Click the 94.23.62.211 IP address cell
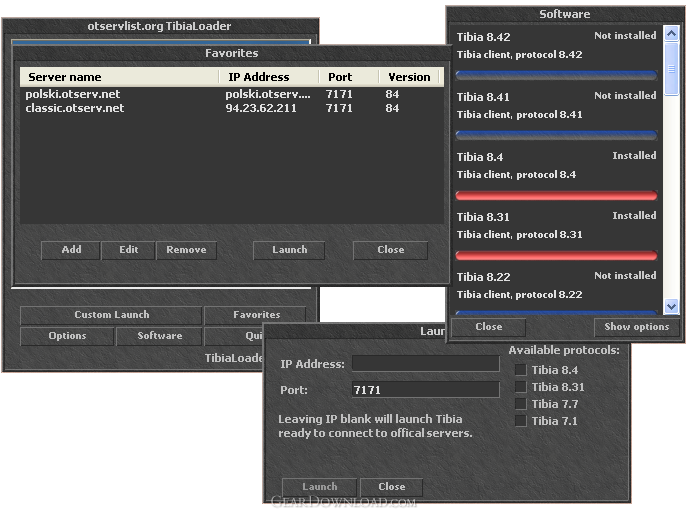The height and width of the screenshot is (510, 688). tap(261, 108)
